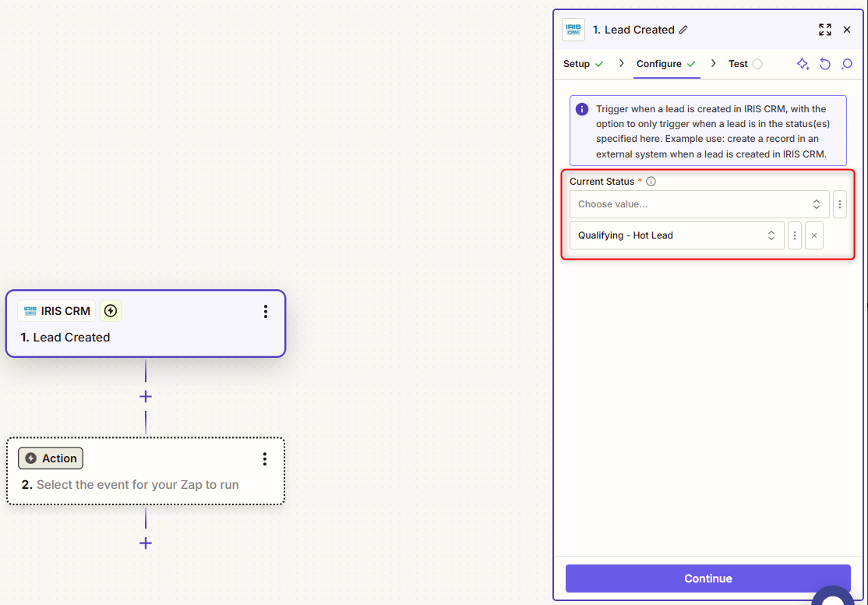Open options menu beside Choose value field

[x=840, y=204]
